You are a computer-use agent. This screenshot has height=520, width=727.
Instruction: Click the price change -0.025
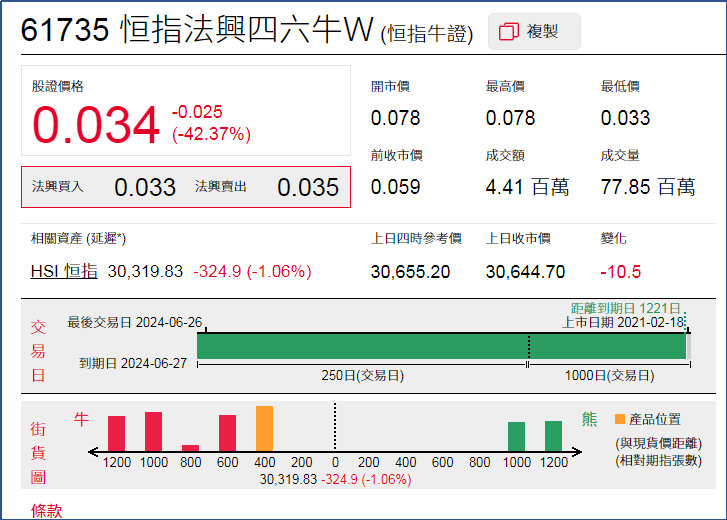(x=197, y=112)
